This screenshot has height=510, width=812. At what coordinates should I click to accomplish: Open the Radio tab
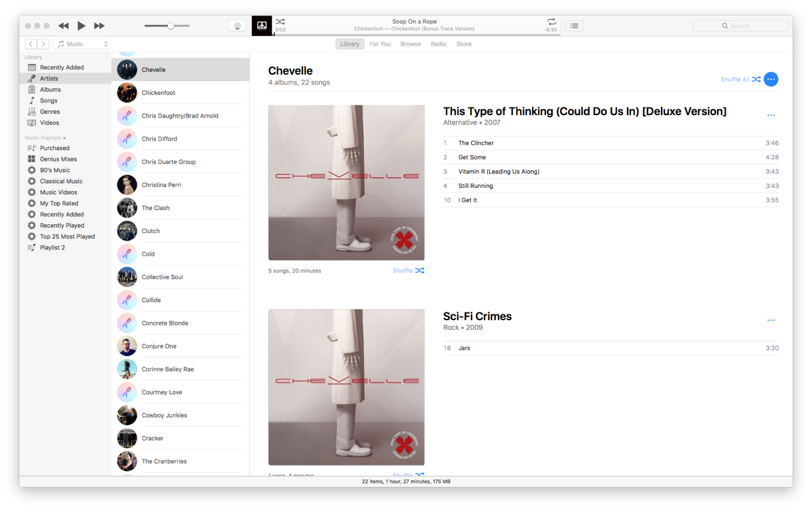point(438,44)
